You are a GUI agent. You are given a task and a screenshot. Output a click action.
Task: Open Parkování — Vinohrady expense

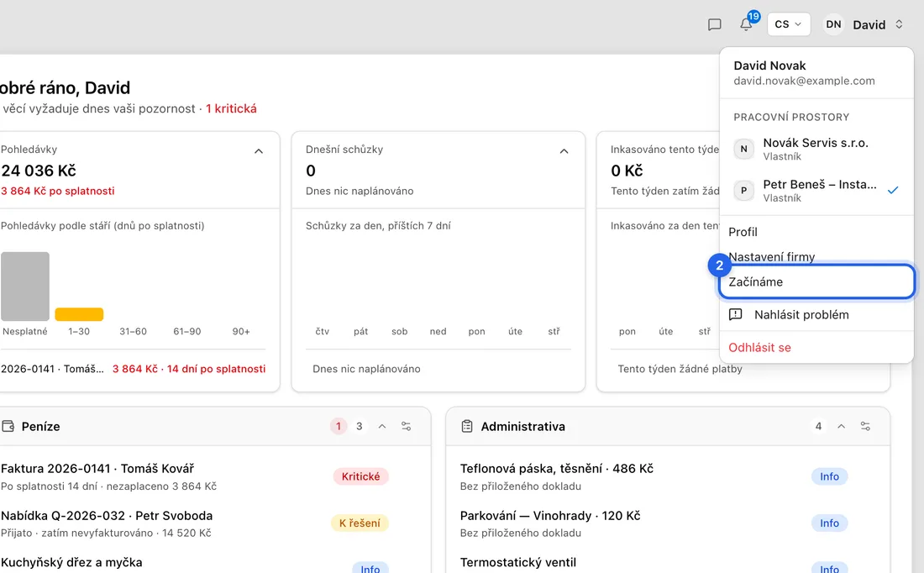(550, 516)
